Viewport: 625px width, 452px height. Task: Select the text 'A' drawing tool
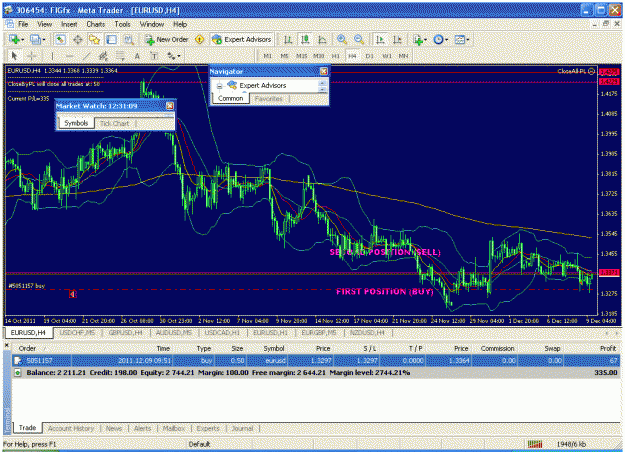[137, 56]
